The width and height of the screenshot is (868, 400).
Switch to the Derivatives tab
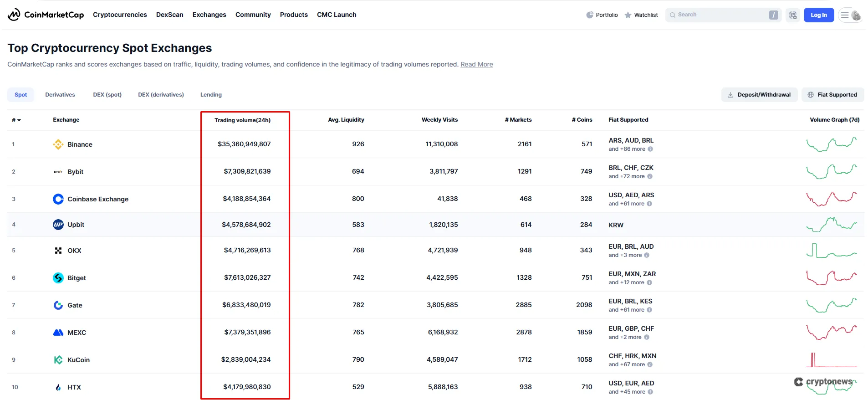pos(60,95)
